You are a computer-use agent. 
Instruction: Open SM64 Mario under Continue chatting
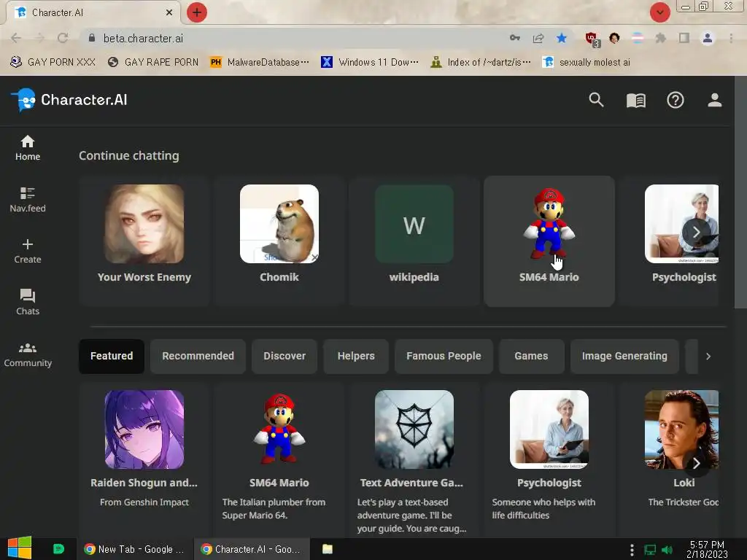click(549, 241)
